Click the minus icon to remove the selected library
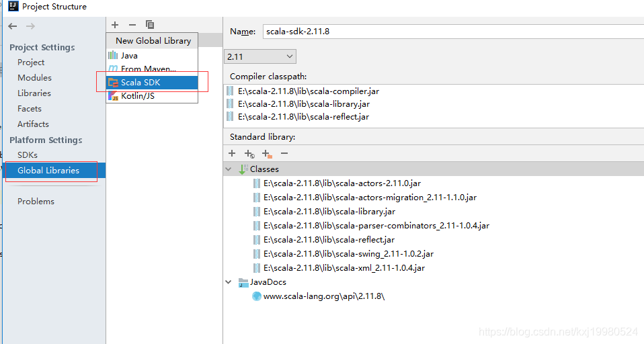644x344 pixels. pos(132,25)
